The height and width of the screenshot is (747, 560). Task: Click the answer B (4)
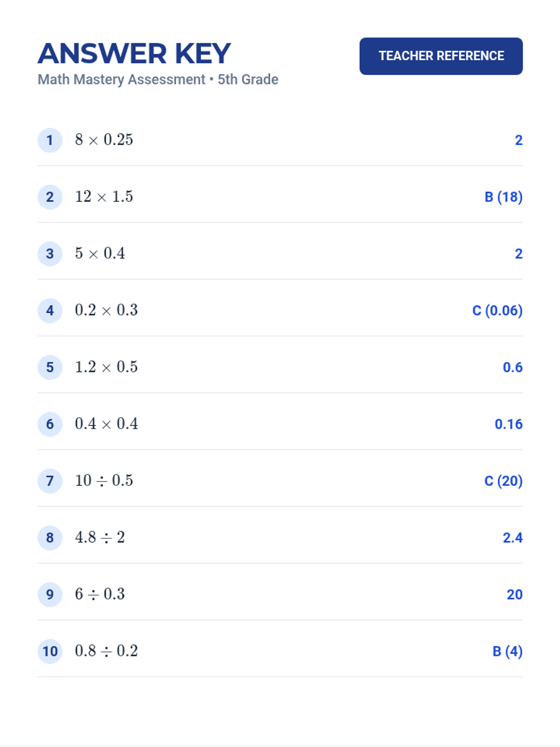(508, 651)
